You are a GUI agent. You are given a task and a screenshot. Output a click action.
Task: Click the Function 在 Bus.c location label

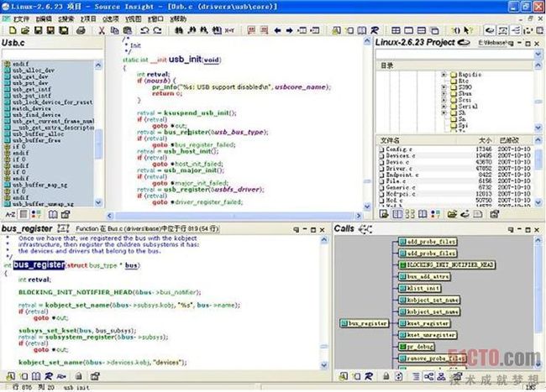click(147, 228)
